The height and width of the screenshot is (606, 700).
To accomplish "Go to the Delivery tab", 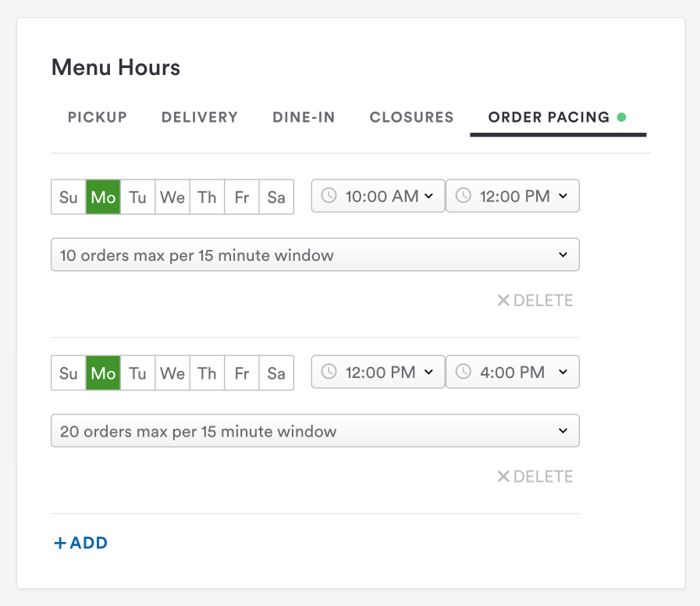I will tap(200, 117).
